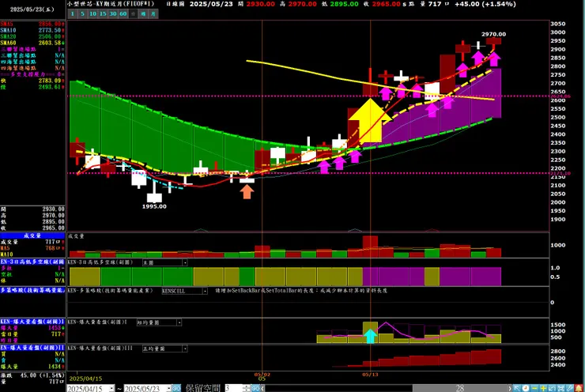Click the 05/13 date axis marker
Screen dimensions: 585x392
pyautogui.click(x=370, y=375)
